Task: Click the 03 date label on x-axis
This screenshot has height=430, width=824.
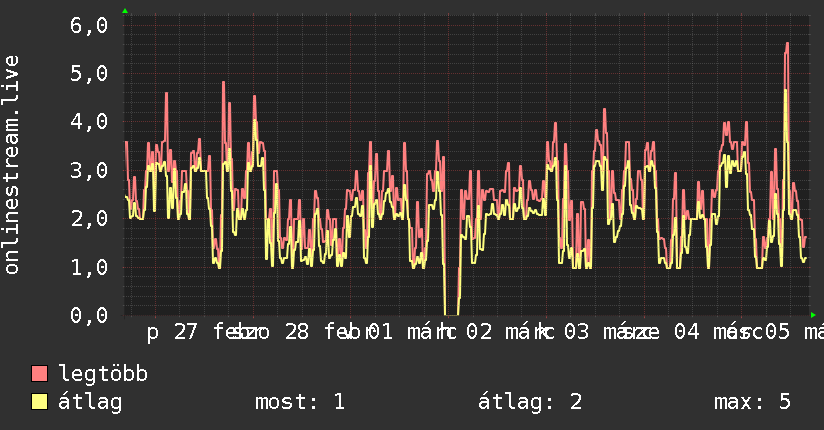Action: tap(576, 332)
